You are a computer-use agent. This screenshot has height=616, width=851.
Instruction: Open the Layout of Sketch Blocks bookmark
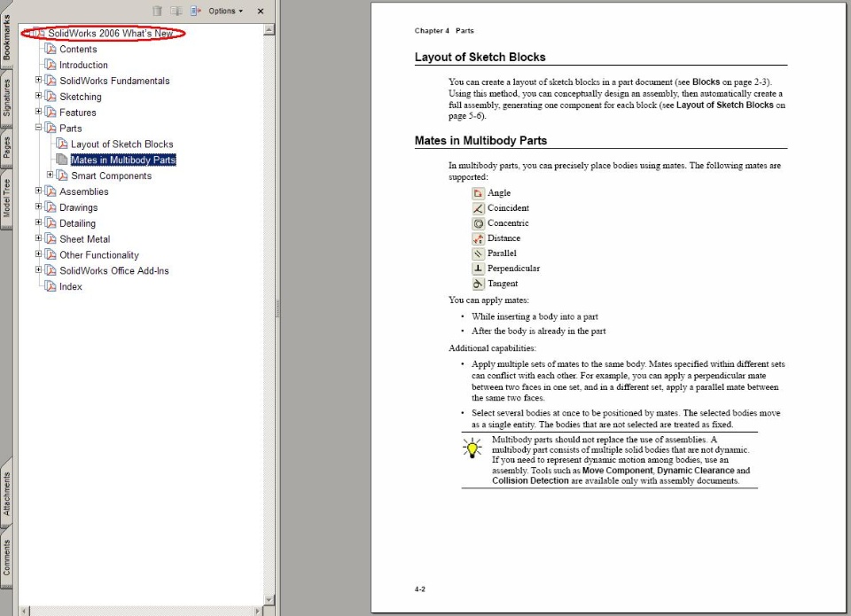pyautogui.click(x=122, y=144)
